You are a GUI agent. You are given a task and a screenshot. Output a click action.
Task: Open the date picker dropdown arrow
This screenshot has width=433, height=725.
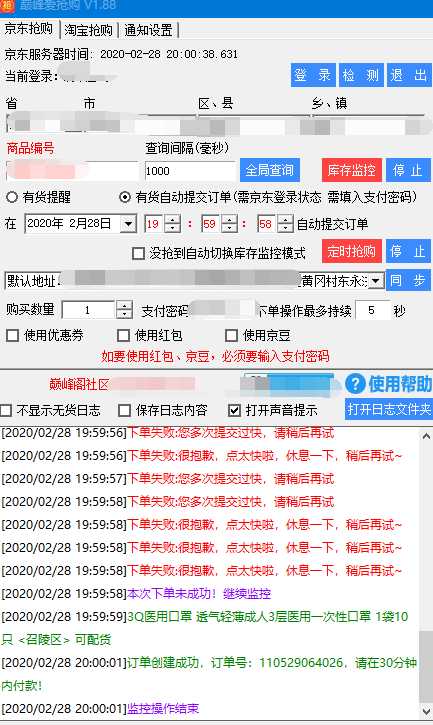click(128, 224)
